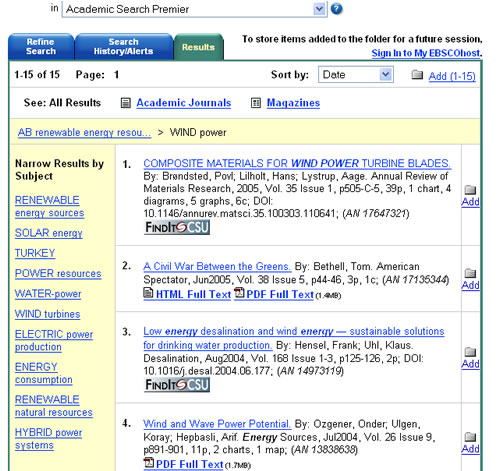Open PDF Full Text (1.4MB) link
The width and height of the screenshot is (500, 471).
coord(280,294)
